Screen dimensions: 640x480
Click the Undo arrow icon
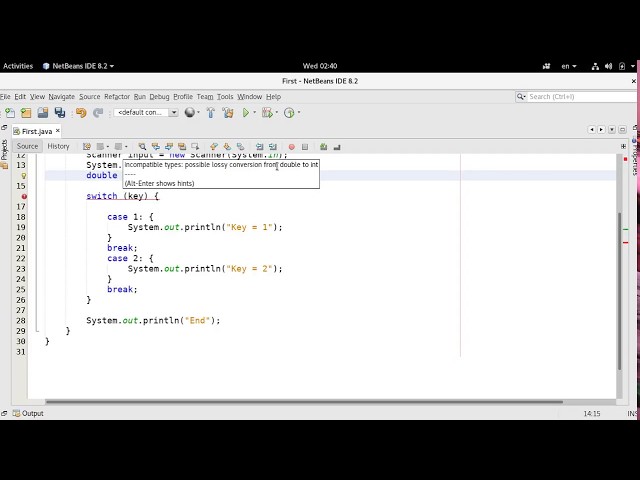pyautogui.click(x=81, y=113)
